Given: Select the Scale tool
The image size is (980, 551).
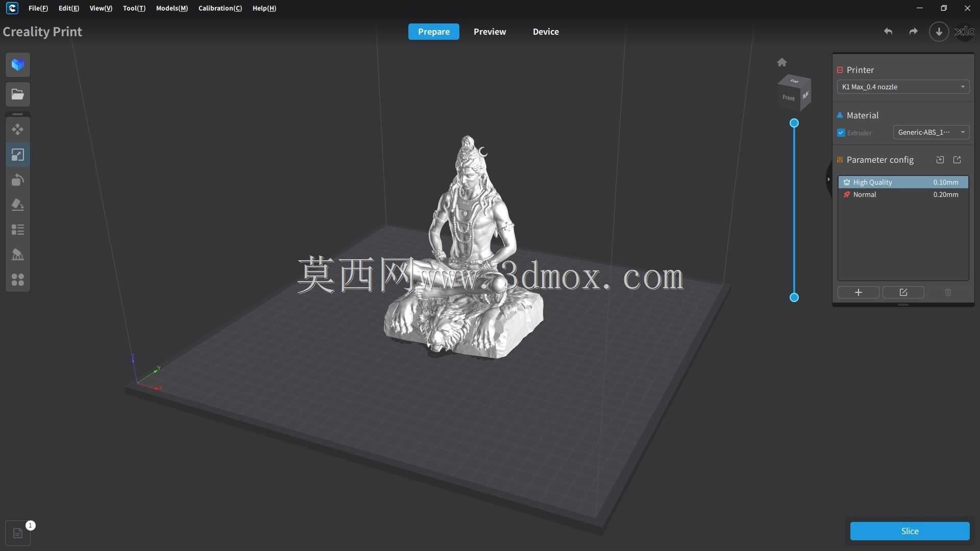Looking at the screenshot, I should pyautogui.click(x=18, y=155).
